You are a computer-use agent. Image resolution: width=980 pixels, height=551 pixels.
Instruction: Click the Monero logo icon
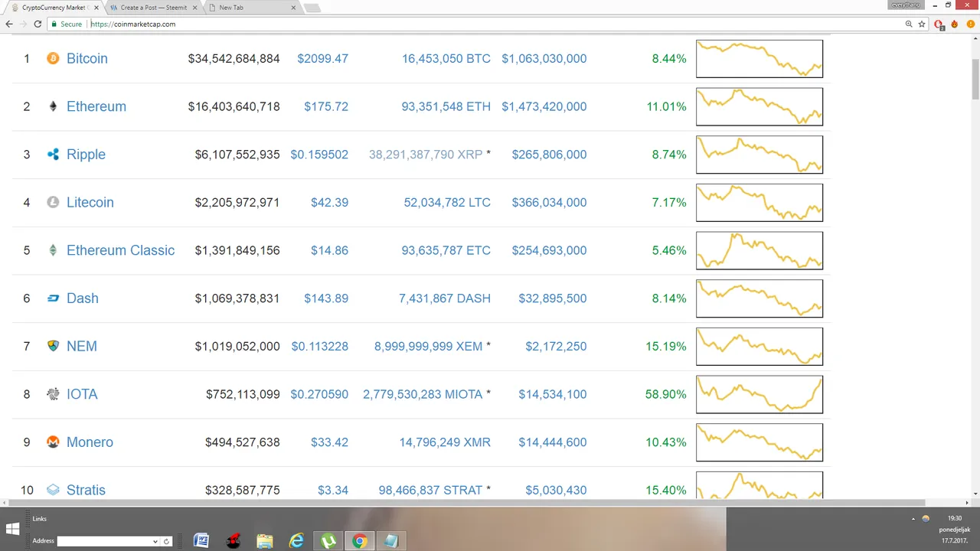pyautogui.click(x=53, y=442)
